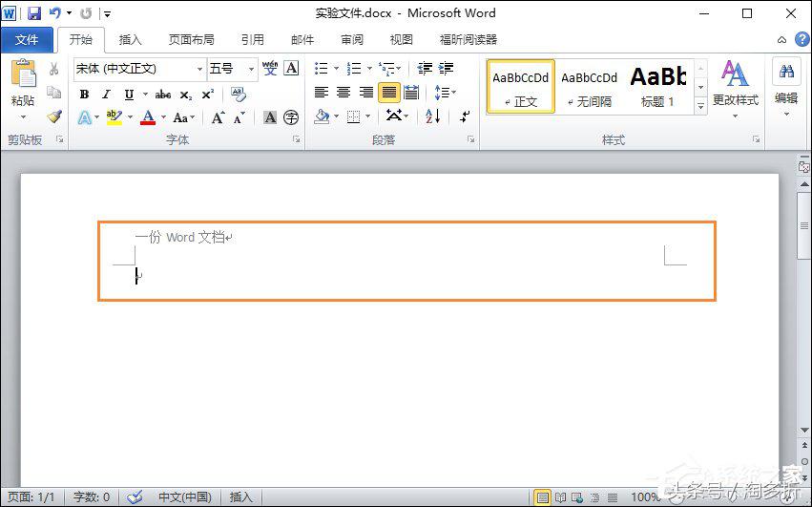812x507 pixels.
Task: Save the document with the floppy icon
Action: [x=34, y=13]
